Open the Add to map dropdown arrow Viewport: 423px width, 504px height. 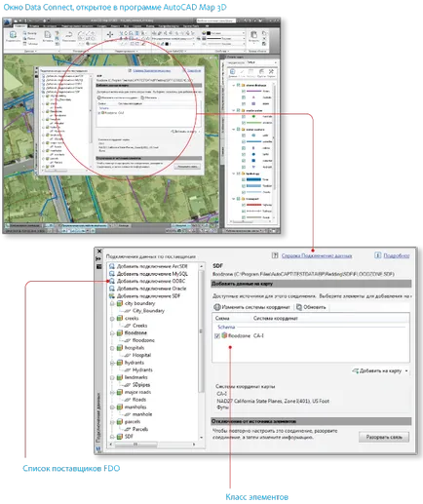(x=406, y=370)
